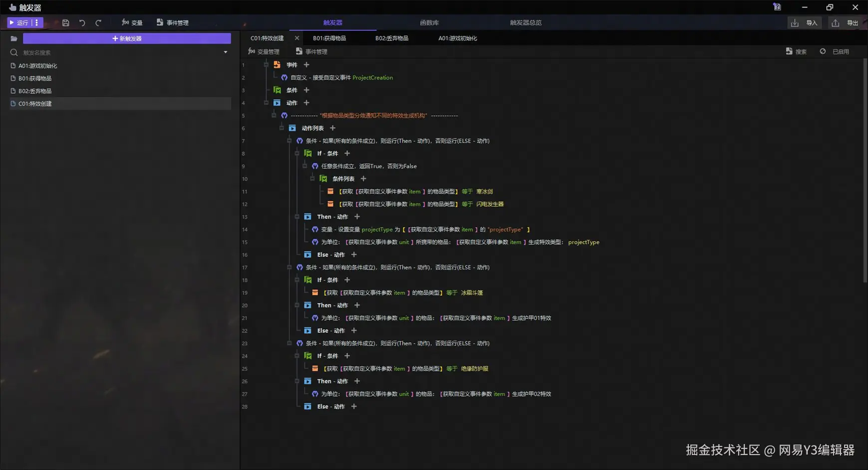The image size is (868, 470).
Task: Add an action to Then - 动作 on line 20
Action: [357, 305]
